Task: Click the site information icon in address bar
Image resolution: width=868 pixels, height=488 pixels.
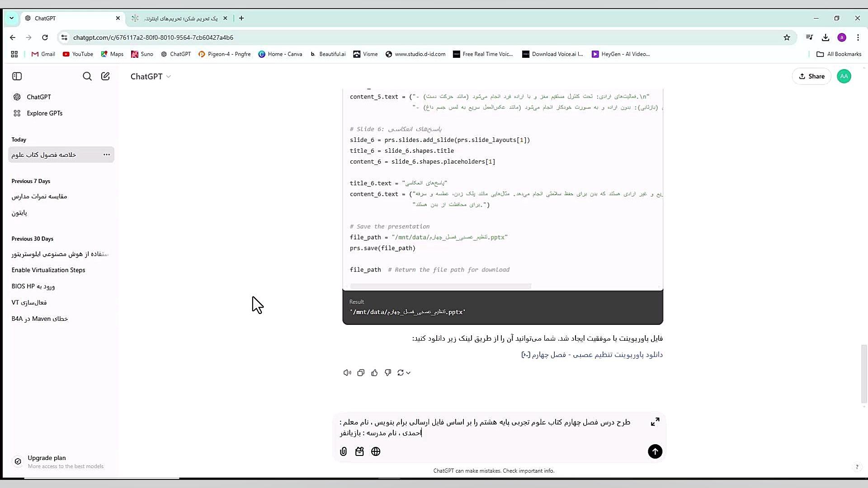Action: (x=64, y=38)
